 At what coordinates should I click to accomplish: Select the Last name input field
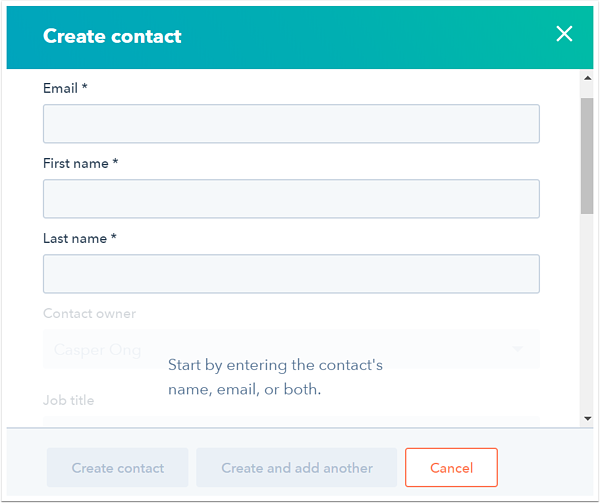point(291,274)
